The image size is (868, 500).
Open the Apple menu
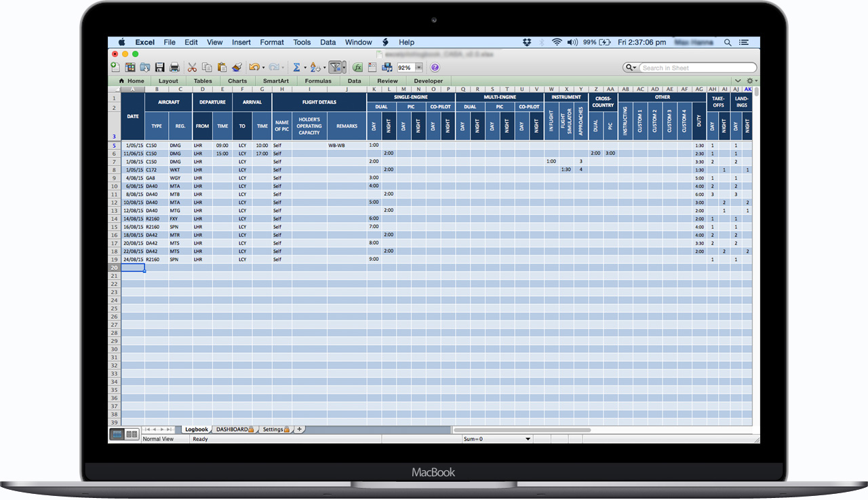click(122, 42)
